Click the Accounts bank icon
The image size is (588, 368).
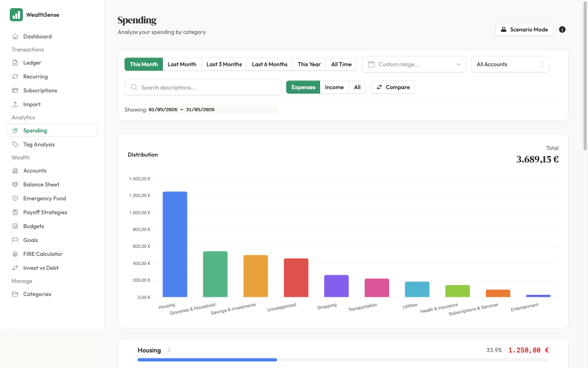pyautogui.click(x=15, y=171)
